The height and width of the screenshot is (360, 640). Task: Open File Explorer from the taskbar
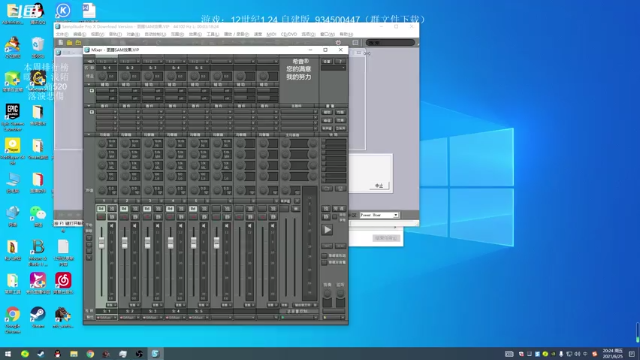click(73, 353)
